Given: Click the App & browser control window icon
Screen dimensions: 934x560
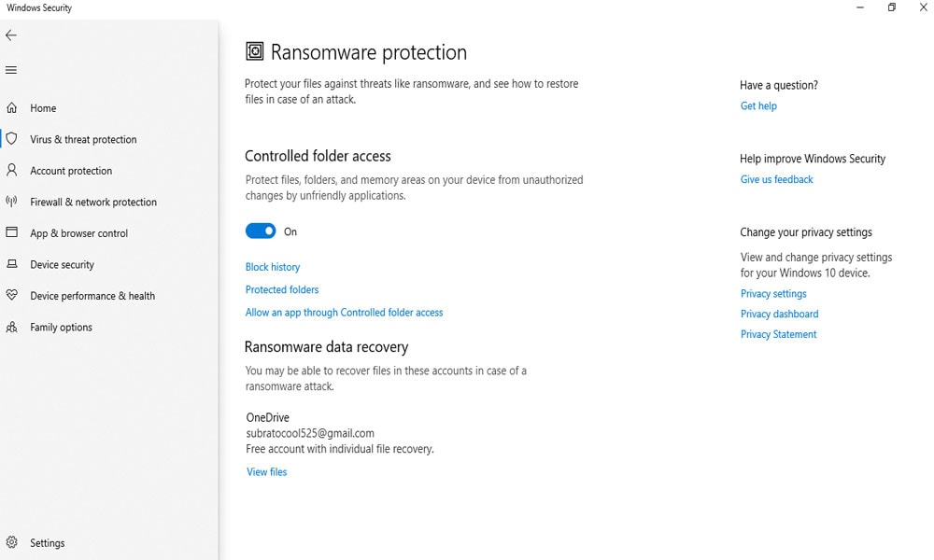Looking at the screenshot, I should click(x=11, y=232).
